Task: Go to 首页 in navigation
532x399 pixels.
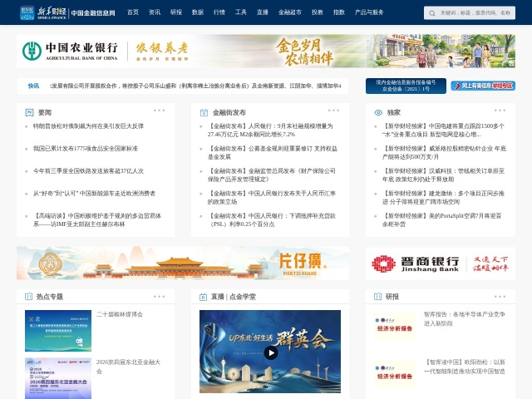Action: [133, 12]
